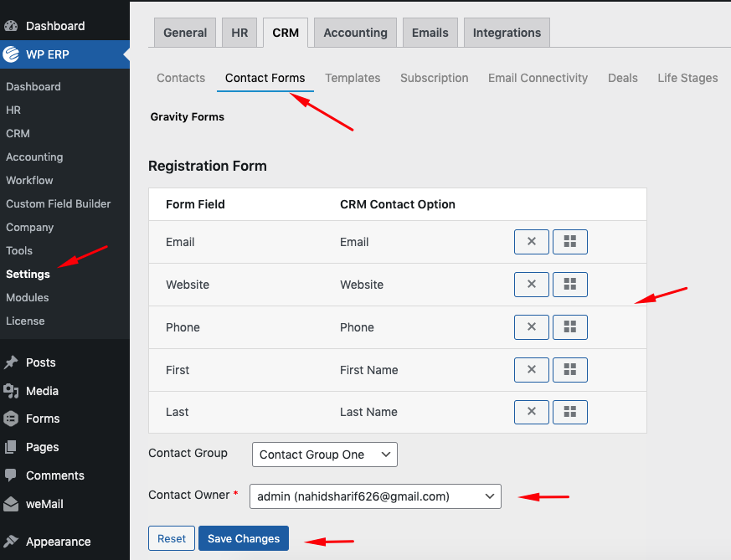Open the Email Connectivity sub-tab
The width and height of the screenshot is (731, 560).
538,78
